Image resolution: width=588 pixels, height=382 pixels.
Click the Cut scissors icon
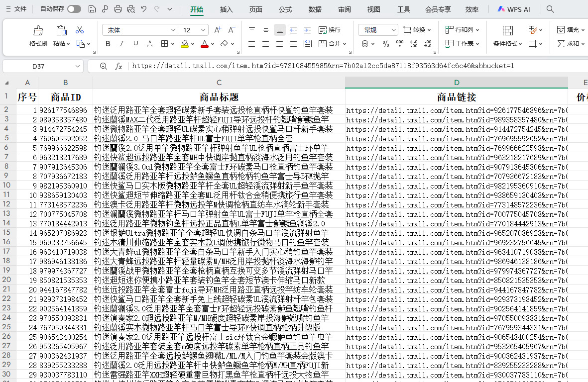(80, 30)
